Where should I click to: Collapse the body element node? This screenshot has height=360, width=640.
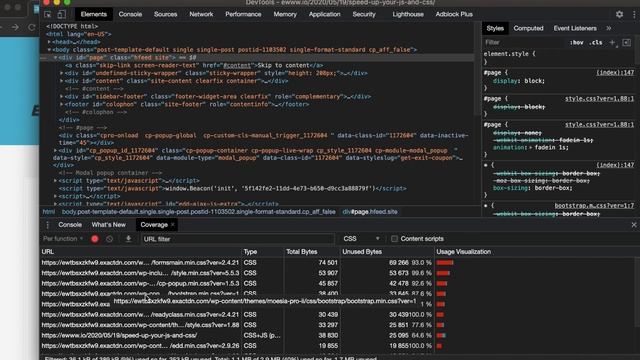point(49,50)
